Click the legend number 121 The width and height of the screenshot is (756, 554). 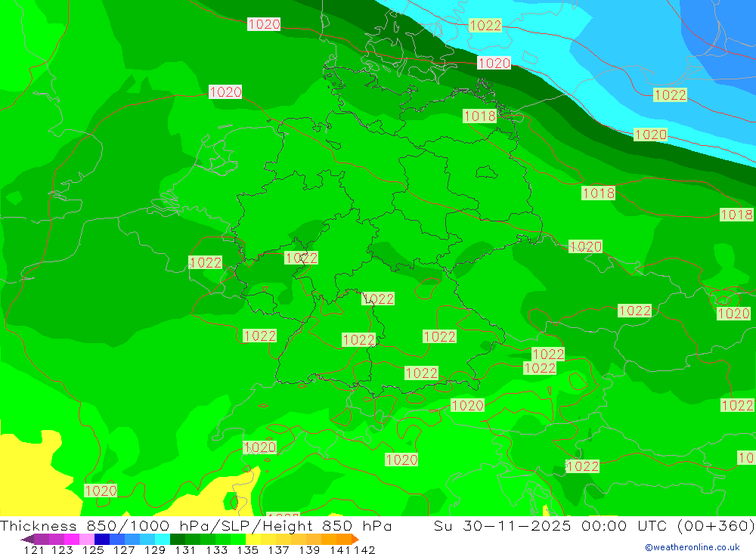34,549
